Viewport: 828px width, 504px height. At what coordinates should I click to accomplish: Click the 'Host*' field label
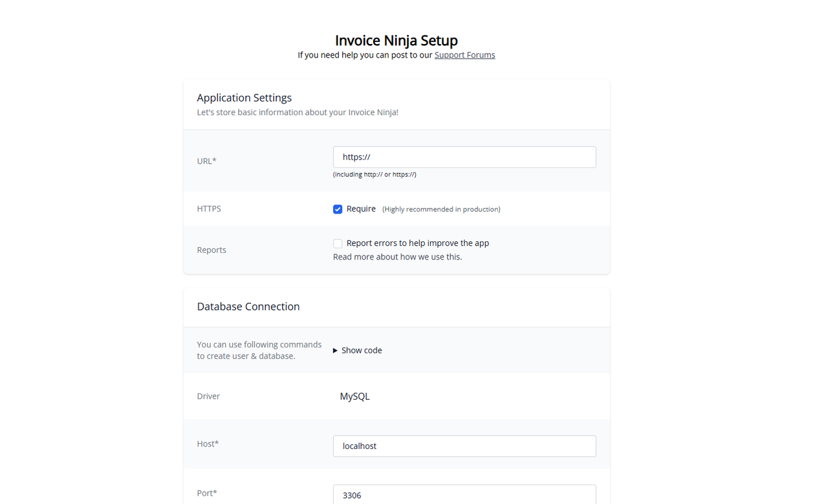(x=208, y=444)
